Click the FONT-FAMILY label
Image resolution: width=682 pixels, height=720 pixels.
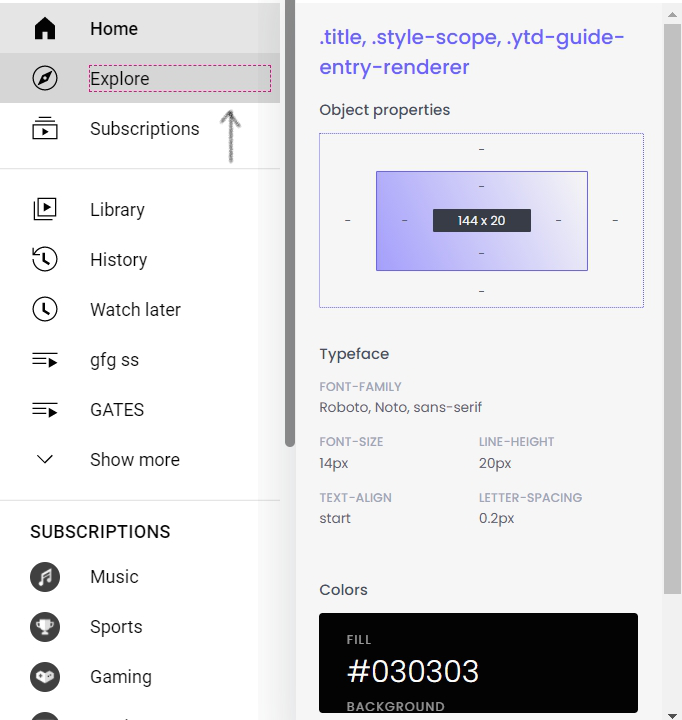(360, 387)
